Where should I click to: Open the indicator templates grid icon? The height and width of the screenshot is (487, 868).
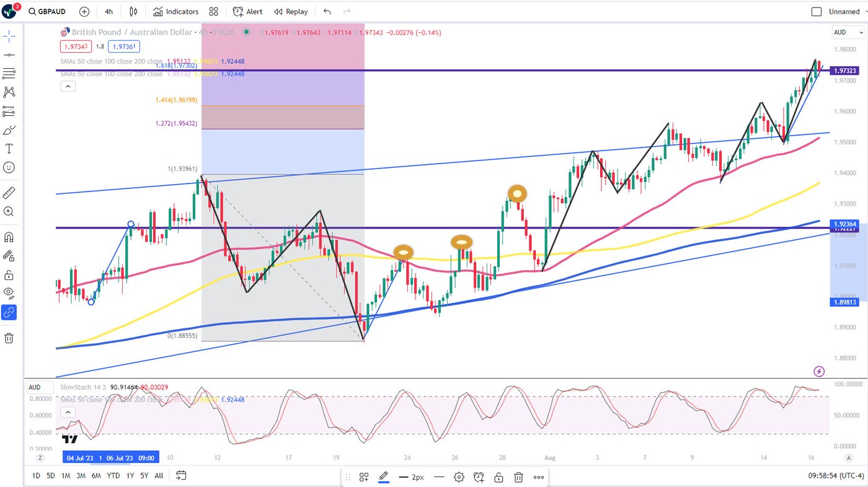point(214,12)
